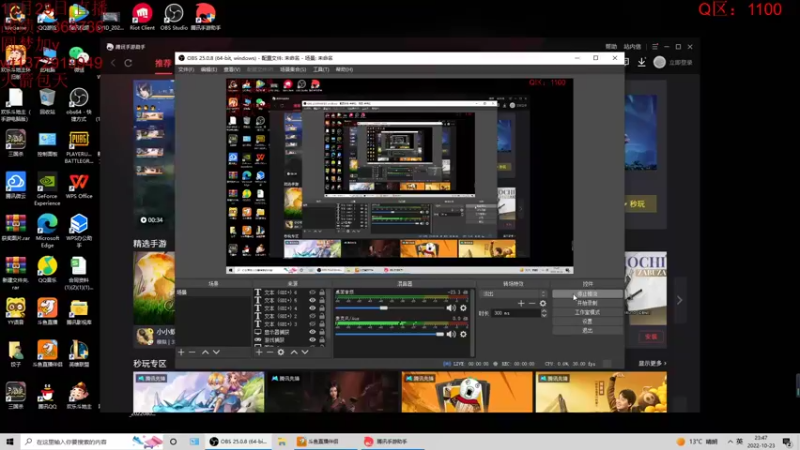The image size is (800, 450).
Task: Click Studio Mode button in OBS controls
Action: [x=587, y=312]
